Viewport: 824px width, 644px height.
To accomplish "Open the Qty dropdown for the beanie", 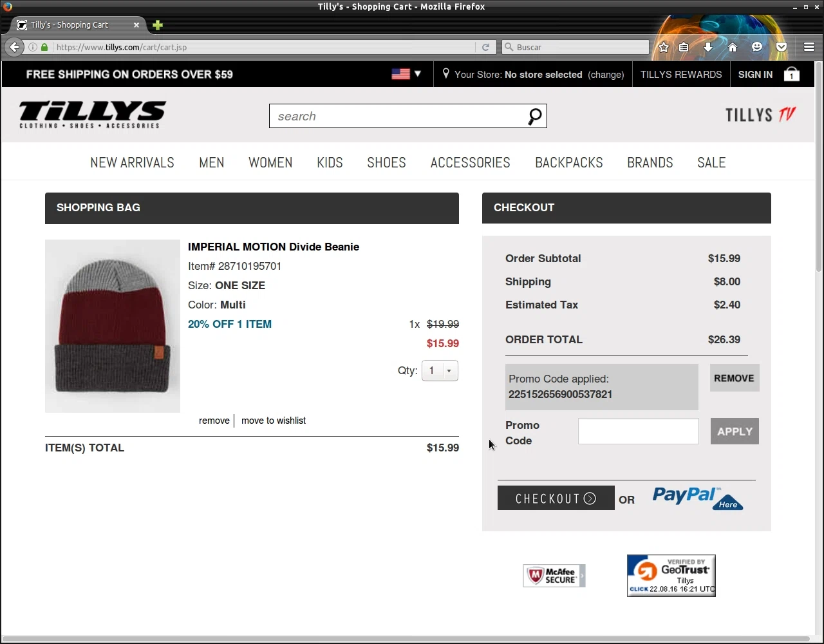I will coord(440,370).
